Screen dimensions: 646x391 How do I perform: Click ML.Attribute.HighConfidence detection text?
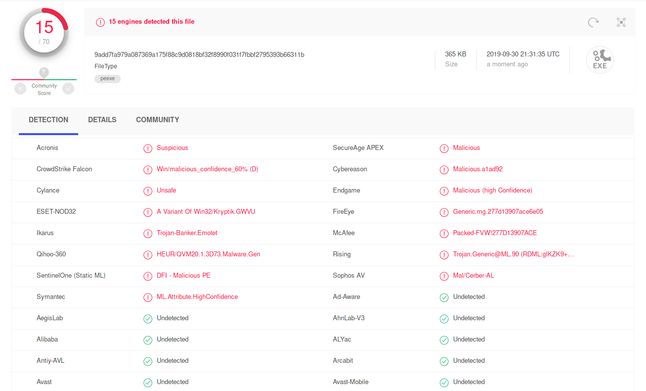click(x=197, y=297)
